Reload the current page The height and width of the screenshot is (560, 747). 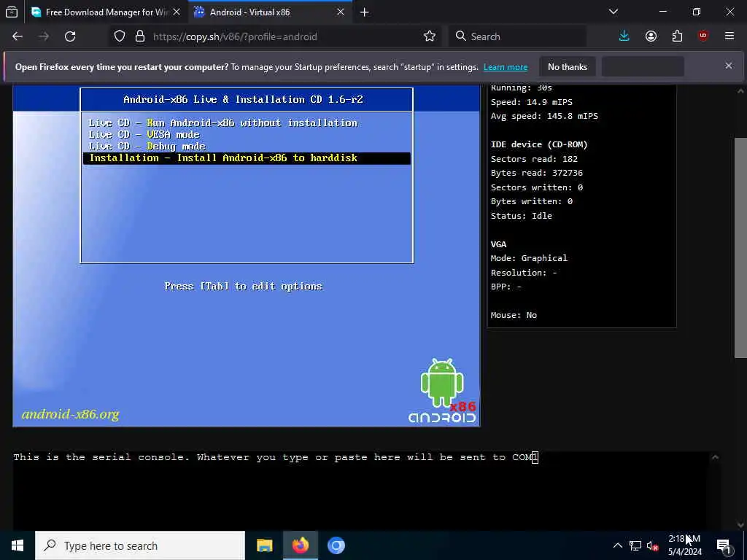pyautogui.click(x=70, y=36)
